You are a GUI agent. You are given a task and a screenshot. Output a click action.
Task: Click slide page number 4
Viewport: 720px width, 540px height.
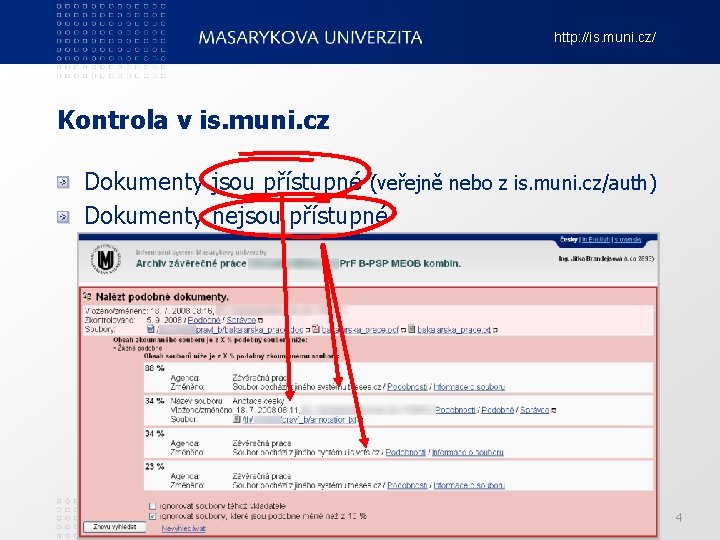click(679, 518)
